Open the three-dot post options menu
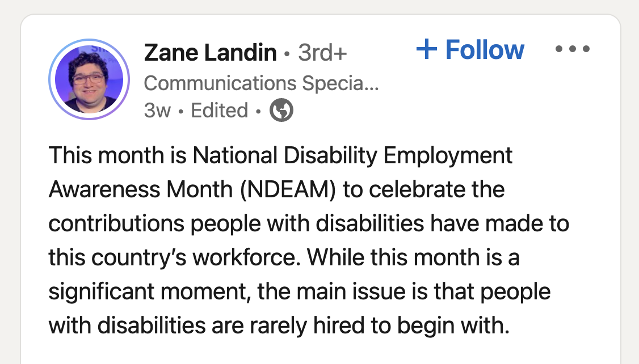639x364 pixels. (572, 49)
